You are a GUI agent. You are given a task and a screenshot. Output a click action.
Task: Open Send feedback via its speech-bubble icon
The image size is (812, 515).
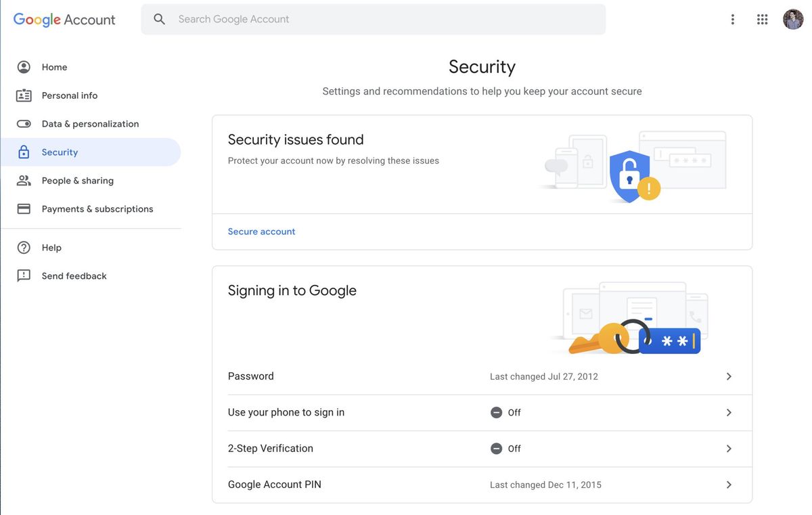coord(23,275)
